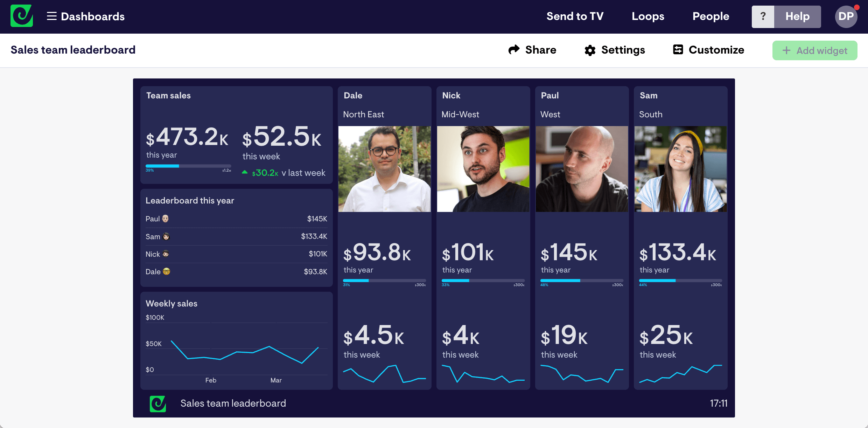Click the Share arrow icon
The image size is (868, 428).
point(514,50)
